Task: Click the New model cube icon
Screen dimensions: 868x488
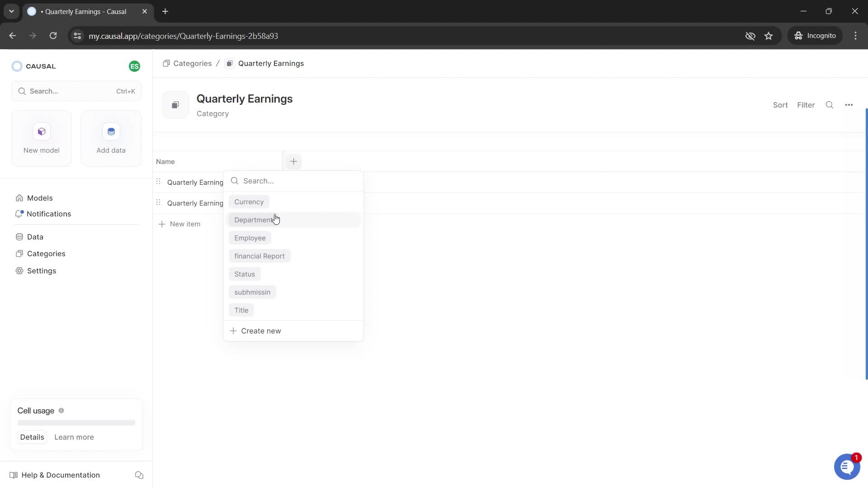Action: click(x=42, y=131)
